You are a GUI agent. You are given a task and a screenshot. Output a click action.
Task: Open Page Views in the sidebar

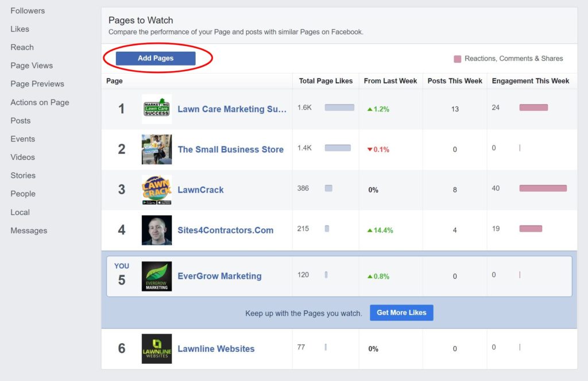[32, 66]
